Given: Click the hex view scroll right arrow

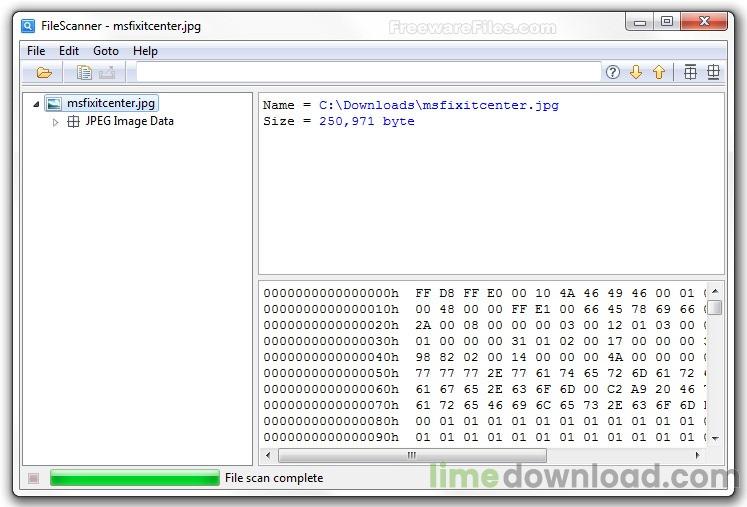Looking at the screenshot, I should pyautogui.click(x=698, y=456).
